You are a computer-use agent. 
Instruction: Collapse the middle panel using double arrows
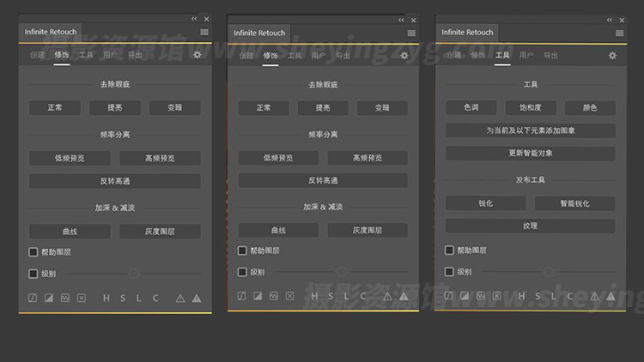click(x=401, y=20)
